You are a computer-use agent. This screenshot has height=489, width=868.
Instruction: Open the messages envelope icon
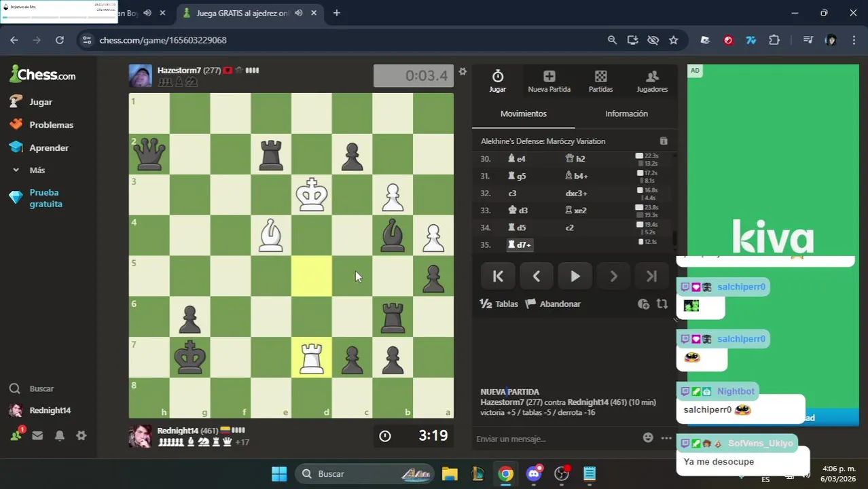coord(37,435)
